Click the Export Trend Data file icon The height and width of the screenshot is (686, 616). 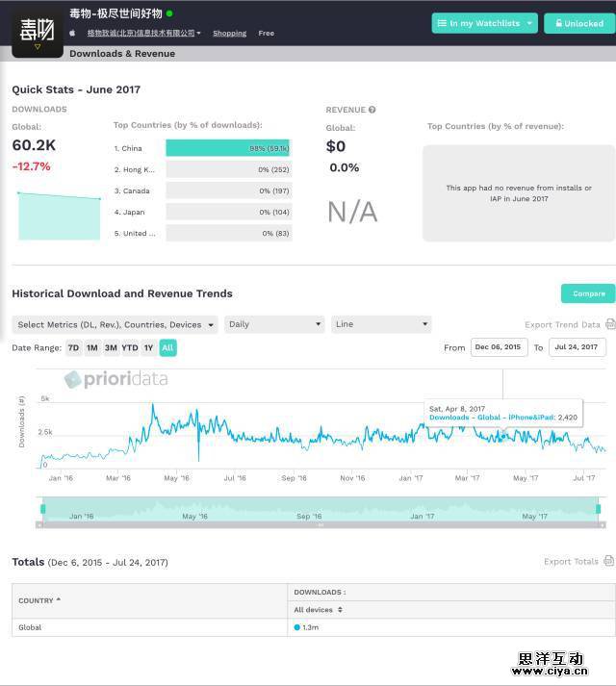tap(610, 324)
